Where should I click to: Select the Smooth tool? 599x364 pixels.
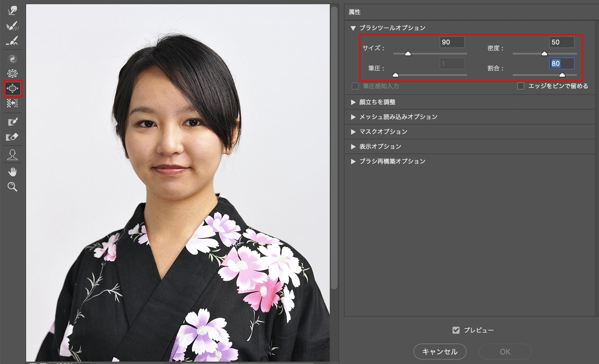[12, 41]
